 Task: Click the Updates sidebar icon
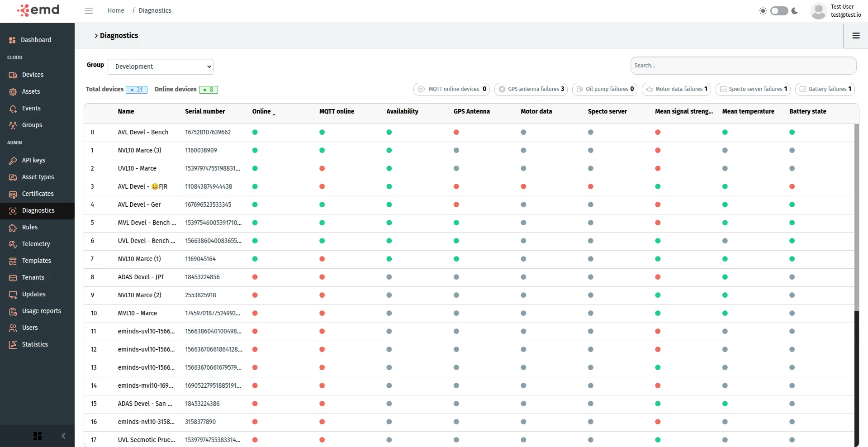pyautogui.click(x=13, y=295)
